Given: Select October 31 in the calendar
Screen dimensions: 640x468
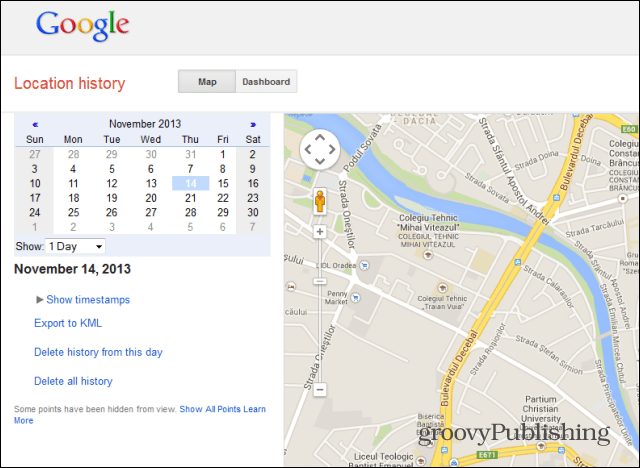Looking at the screenshot, I should point(191,154).
